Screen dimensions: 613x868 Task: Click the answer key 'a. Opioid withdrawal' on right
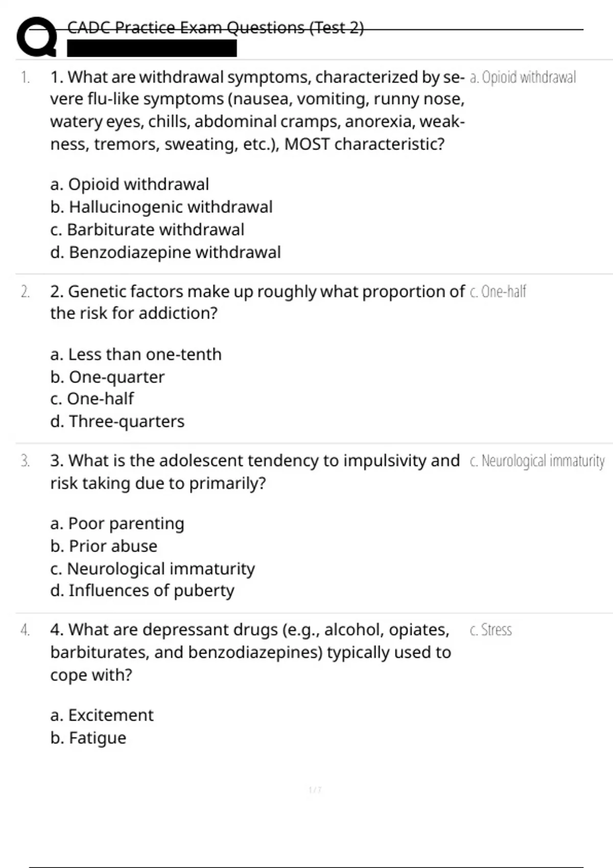click(x=523, y=77)
